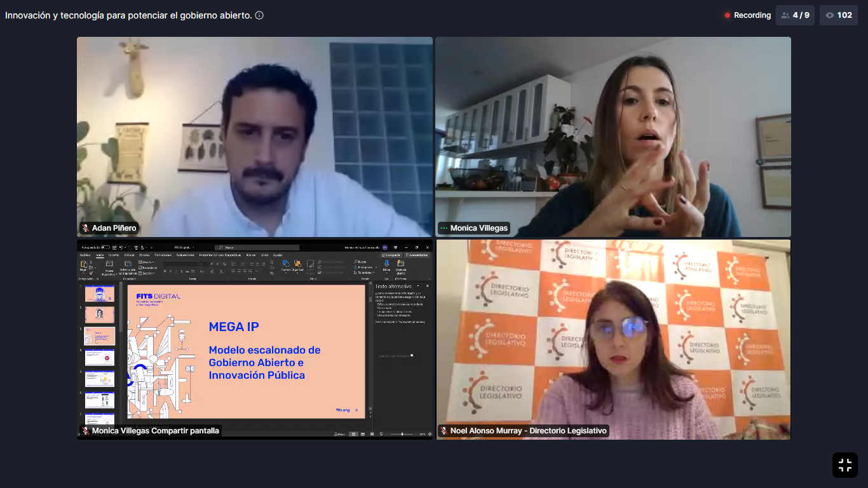Click the info icon beside the meeting title
Viewport: 868px width, 488px height.
(259, 15)
